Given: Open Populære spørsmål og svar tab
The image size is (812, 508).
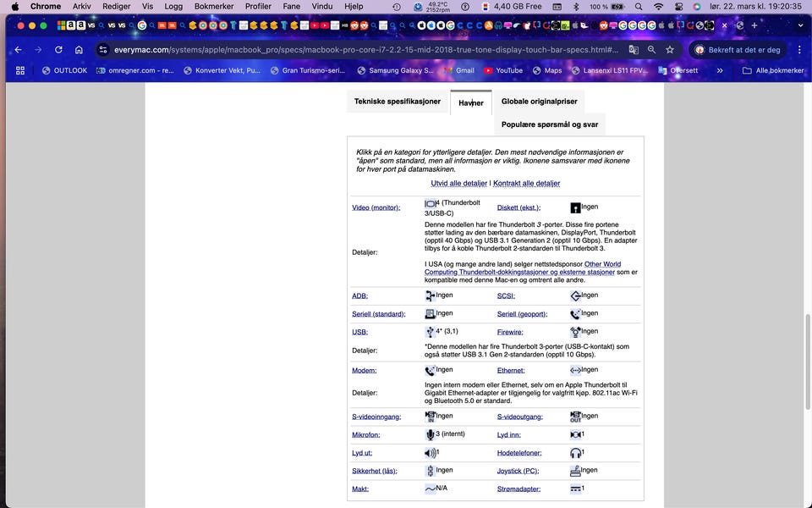Looking at the screenshot, I should click(x=550, y=124).
